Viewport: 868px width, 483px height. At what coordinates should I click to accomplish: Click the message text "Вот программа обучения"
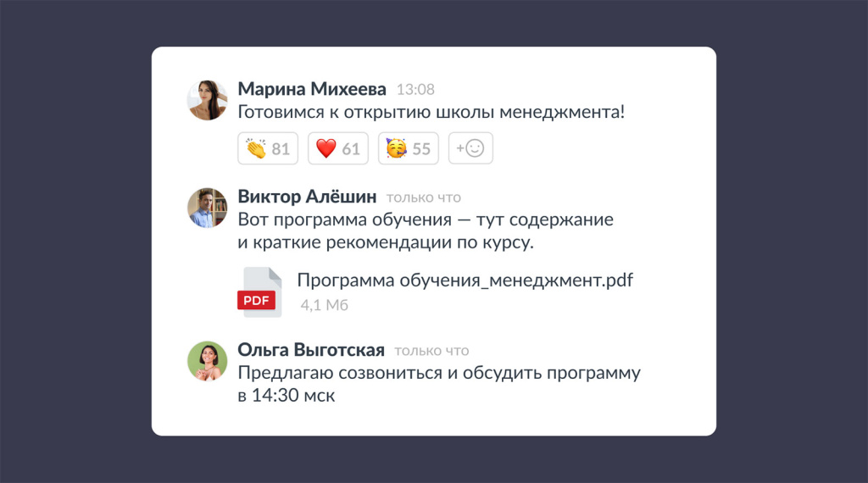point(425,219)
